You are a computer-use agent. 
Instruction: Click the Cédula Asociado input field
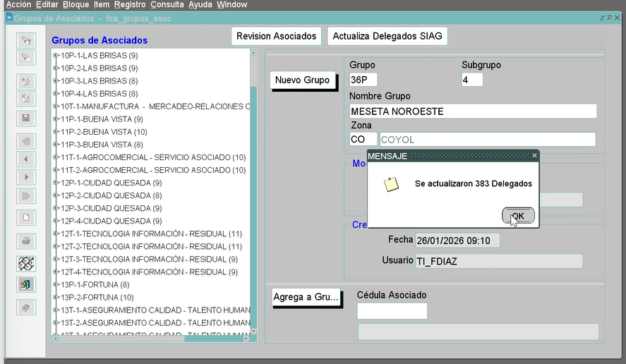click(x=392, y=311)
